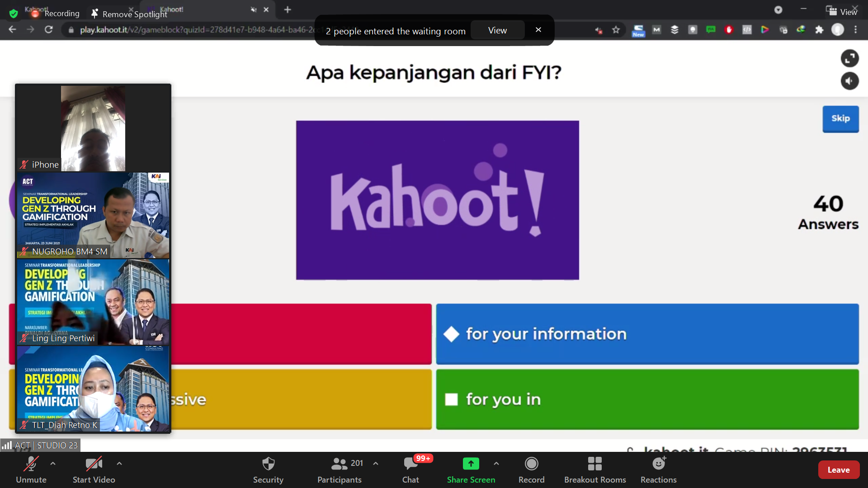The image size is (868, 488).
Task: Enter Kahoot fullscreen mode
Action: pos(849,58)
